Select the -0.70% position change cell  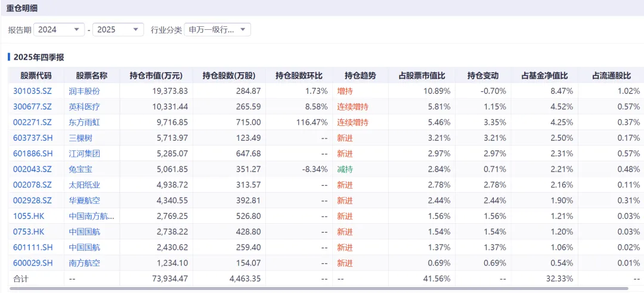point(494,92)
